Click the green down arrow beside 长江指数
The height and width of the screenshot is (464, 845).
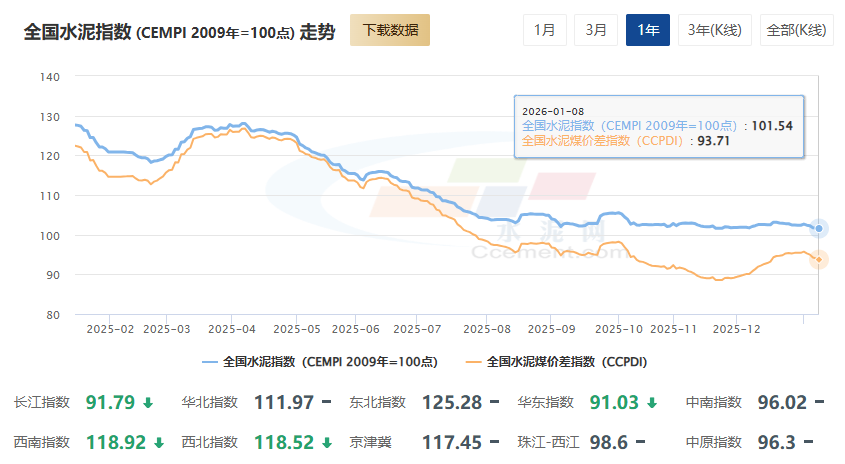[x=148, y=403]
